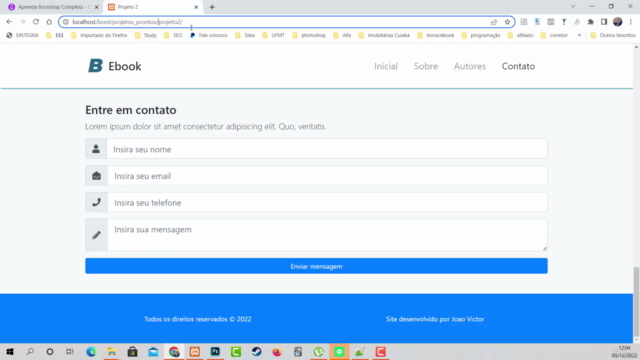Focus the Insira sua mensagem textarea

click(327, 235)
